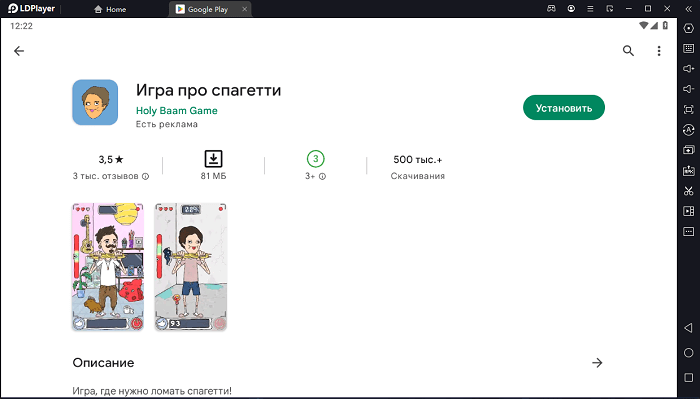
Task: Close the Google Play tab
Action: (245, 9)
